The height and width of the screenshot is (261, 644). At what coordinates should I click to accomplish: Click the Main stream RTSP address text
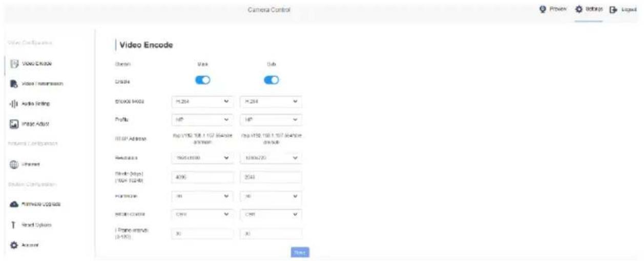click(x=202, y=139)
